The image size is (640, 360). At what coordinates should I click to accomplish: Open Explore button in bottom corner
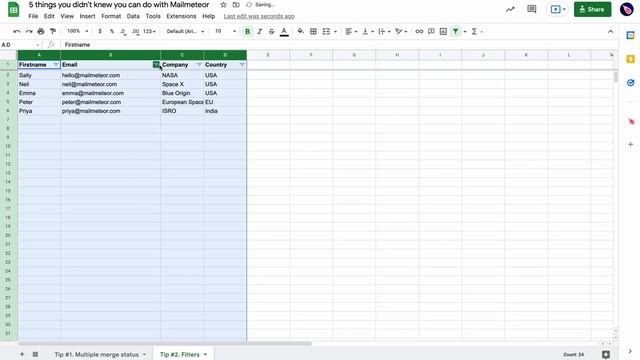[x=606, y=355]
